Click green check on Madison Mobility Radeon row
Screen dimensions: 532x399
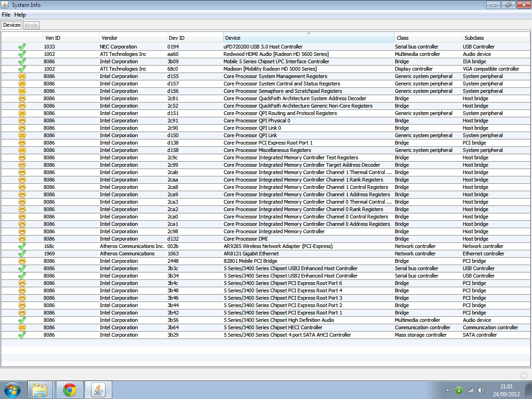(22, 69)
